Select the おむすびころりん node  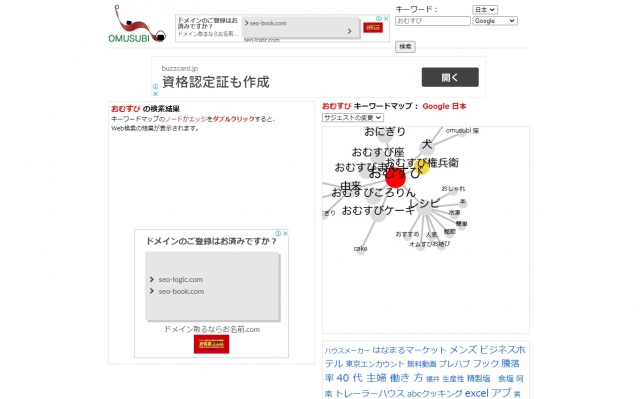click(x=373, y=193)
